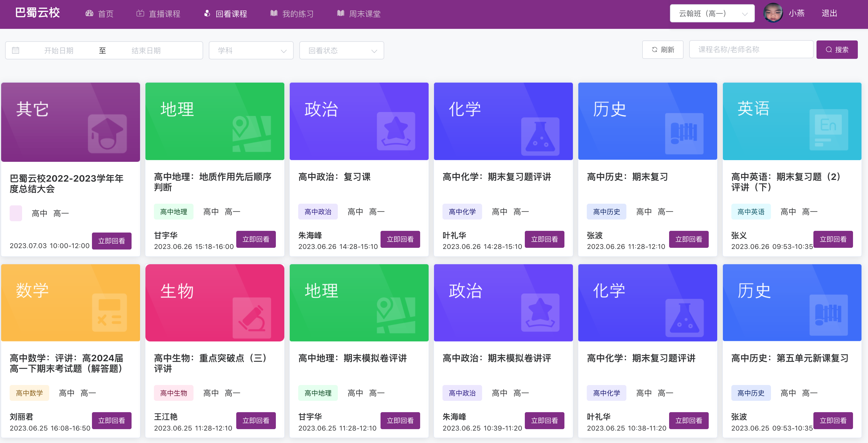Click the 化学 card thumbnail dated 2023.06.25
Screen dimensions: 868x443
tap(647, 302)
